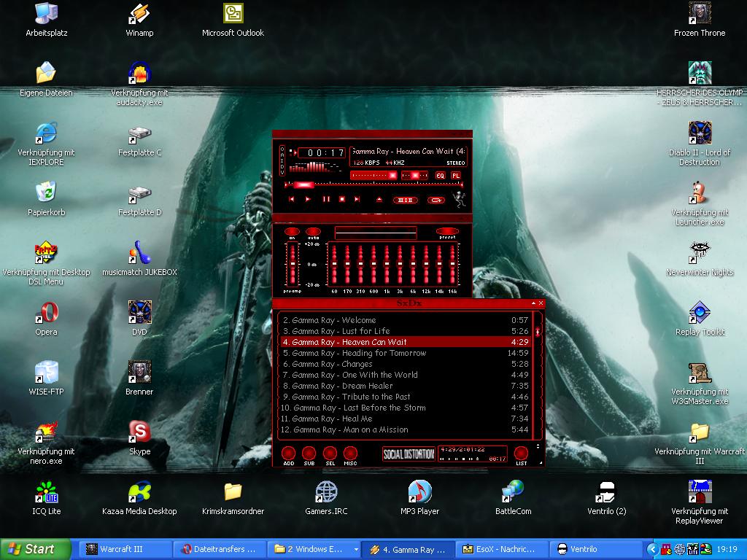The height and width of the screenshot is (560, 747).
Task: Click the Arbeitsplatz desktop icon
Action: click(46, 20)
